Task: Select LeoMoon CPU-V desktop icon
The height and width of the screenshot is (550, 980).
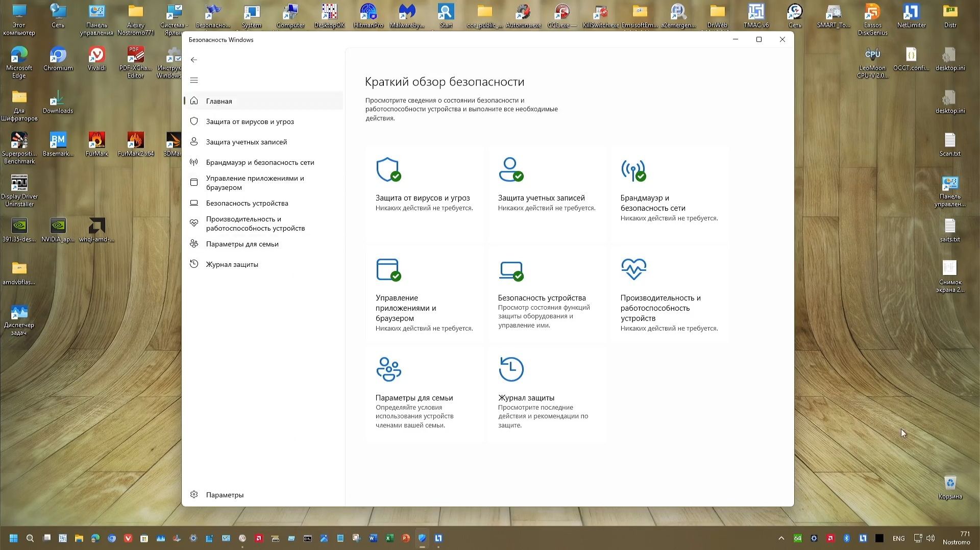Action: (x=872, y=62)
